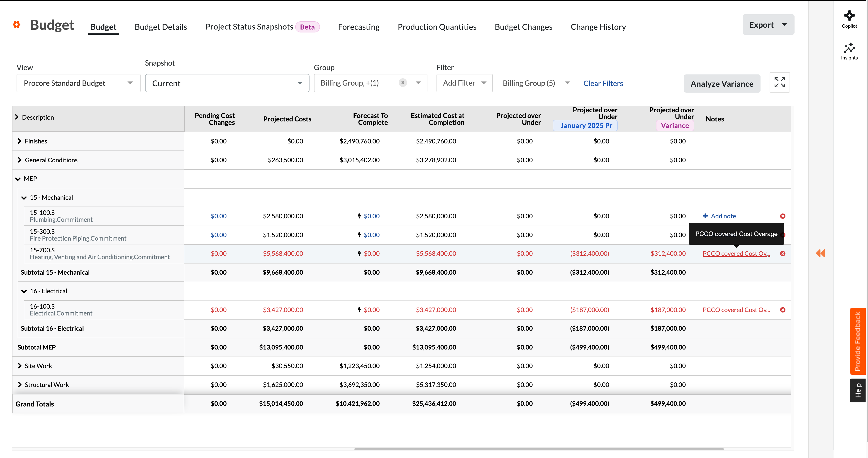The width and height of the screenshot is (868, 458).
Task: Open the Budget settings gear icon
Action: point(16,25)
